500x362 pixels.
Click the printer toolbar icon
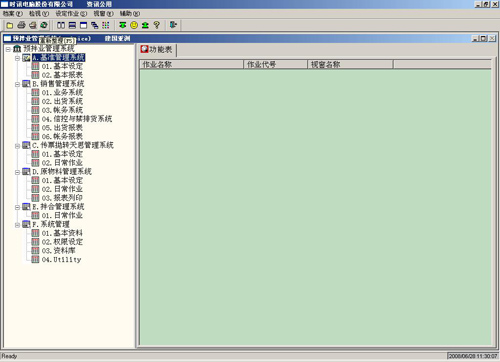[x=21, y=25]
